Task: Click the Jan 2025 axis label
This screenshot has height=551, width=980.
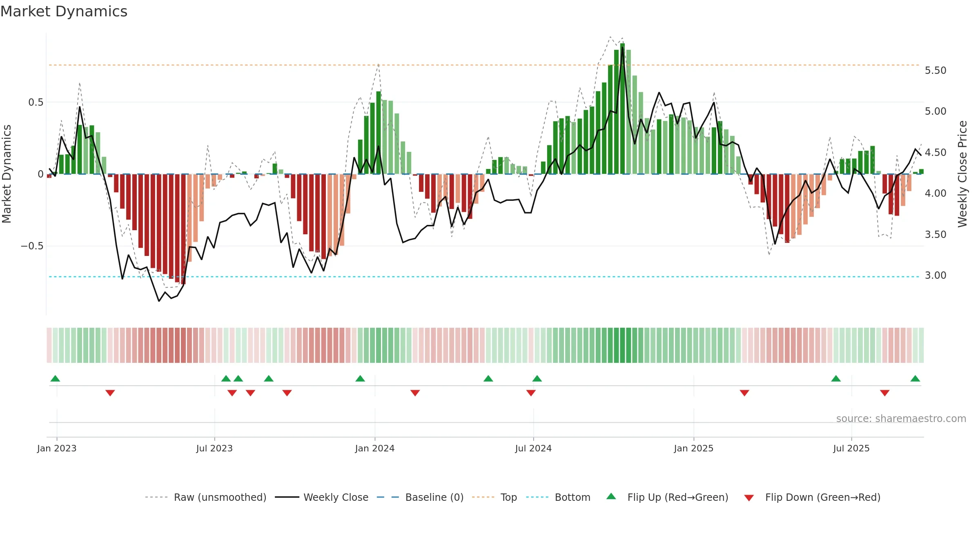Action: click(694, 448)
